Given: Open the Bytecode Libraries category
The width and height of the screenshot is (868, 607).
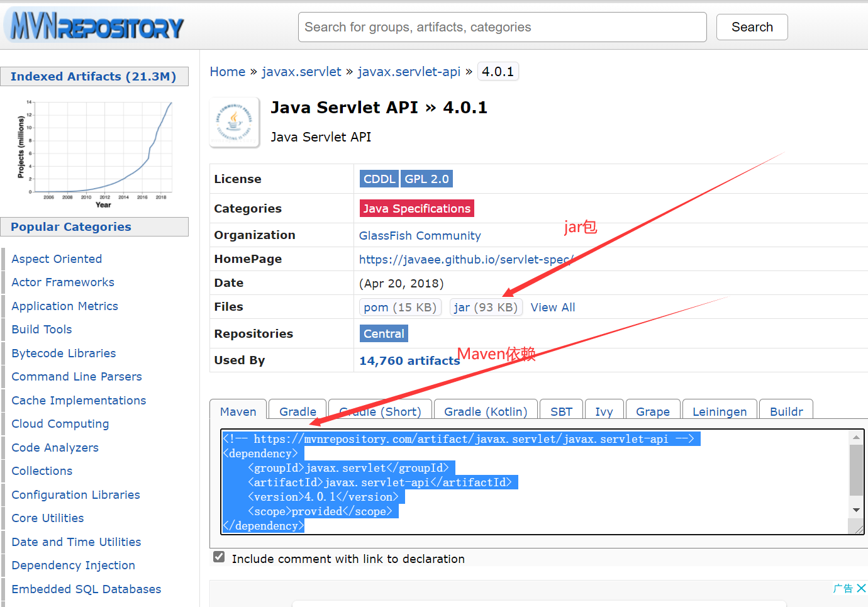Looking at the screenshot, I should pos(64,353).
